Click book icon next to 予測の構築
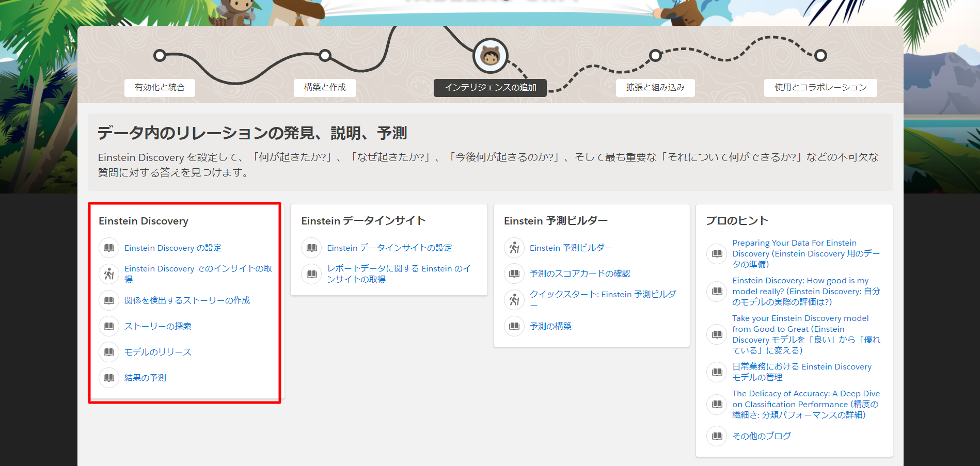This screenshot has height=466, width=980. [514, 326]
